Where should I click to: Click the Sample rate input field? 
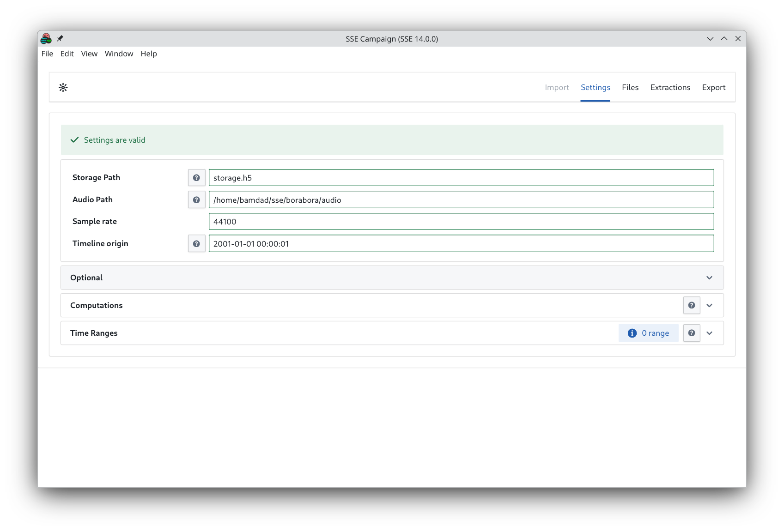pos(461,222)
